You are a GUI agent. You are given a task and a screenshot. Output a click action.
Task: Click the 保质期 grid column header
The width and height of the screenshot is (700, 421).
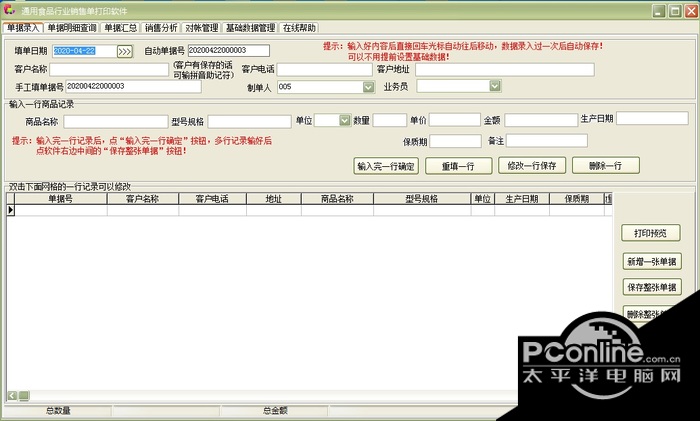pos(577,199)
